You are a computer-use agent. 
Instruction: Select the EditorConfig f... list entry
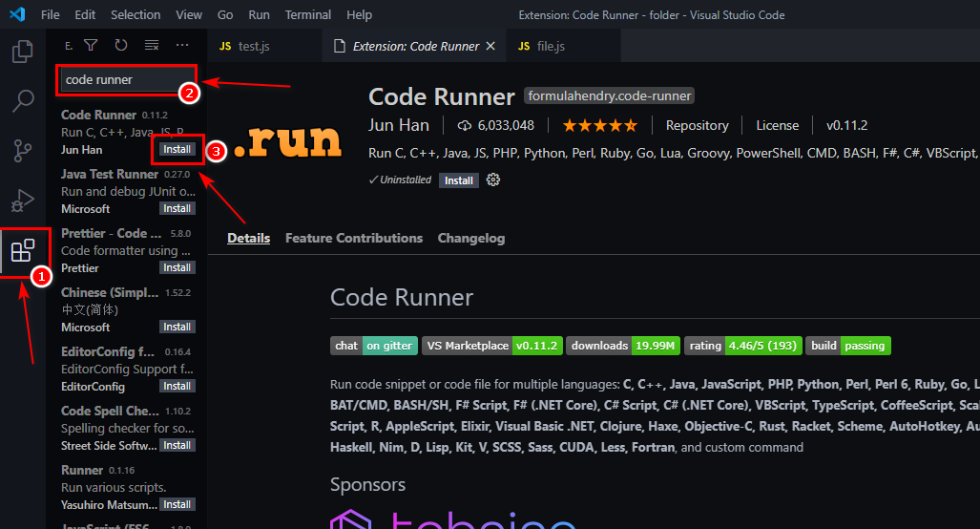click(128, 369)
